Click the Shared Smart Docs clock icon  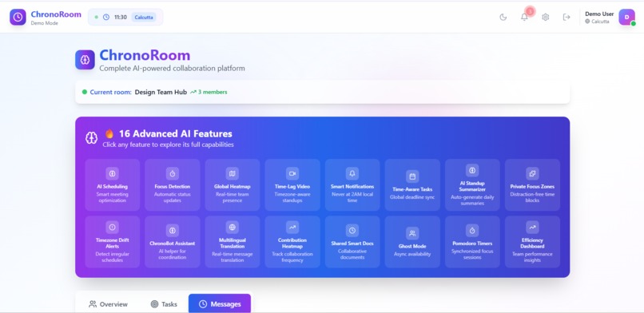(x=352, y=230)
